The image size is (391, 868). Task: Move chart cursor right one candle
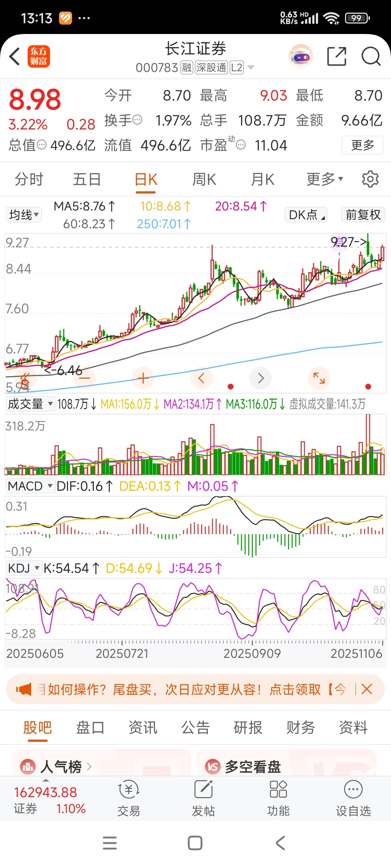(260, 378)
